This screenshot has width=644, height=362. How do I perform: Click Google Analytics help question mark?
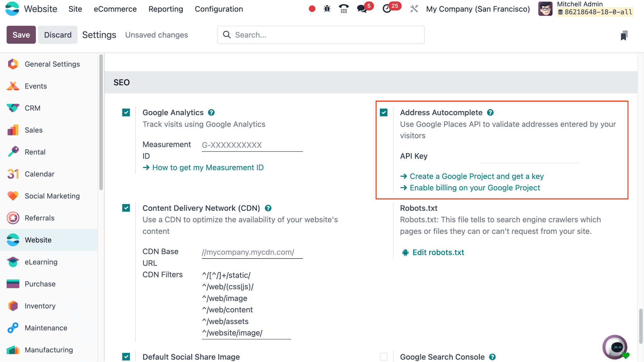tap(211, 113)
